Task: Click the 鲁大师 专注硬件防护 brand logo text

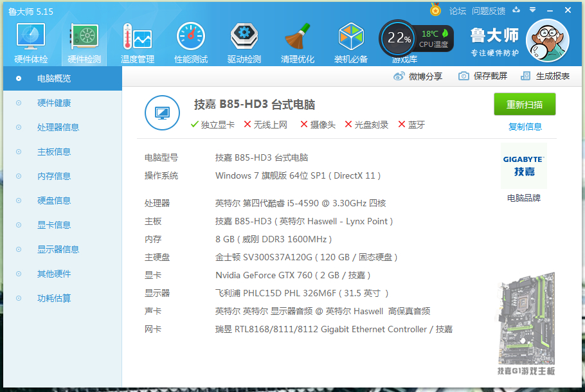Action: (495, 42)
